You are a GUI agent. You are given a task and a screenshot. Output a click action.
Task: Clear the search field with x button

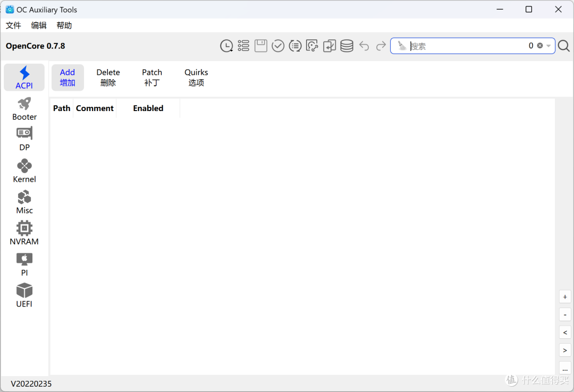540,46
